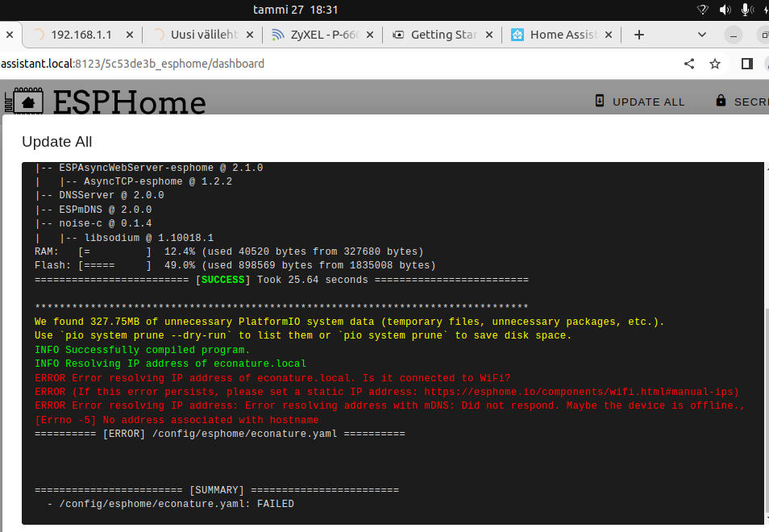Open a new tab with the plus button
769x532 pixels.
(x=638, y=35)
